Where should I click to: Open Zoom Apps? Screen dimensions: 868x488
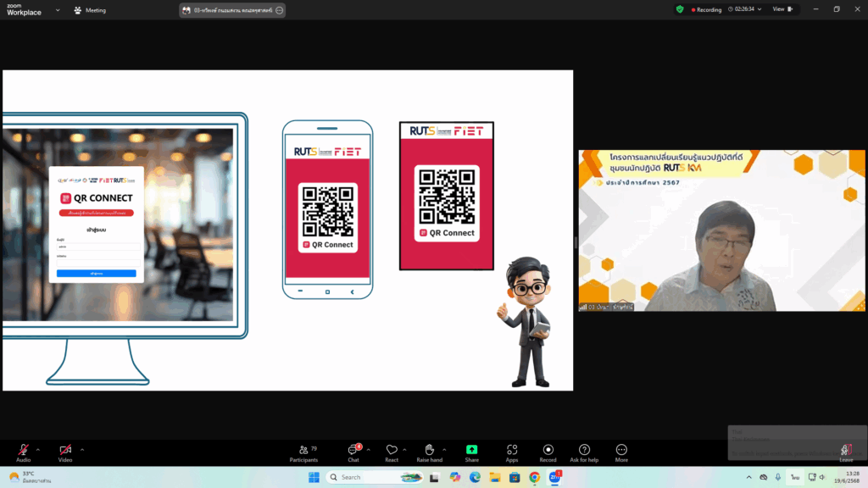coord(512,452)
